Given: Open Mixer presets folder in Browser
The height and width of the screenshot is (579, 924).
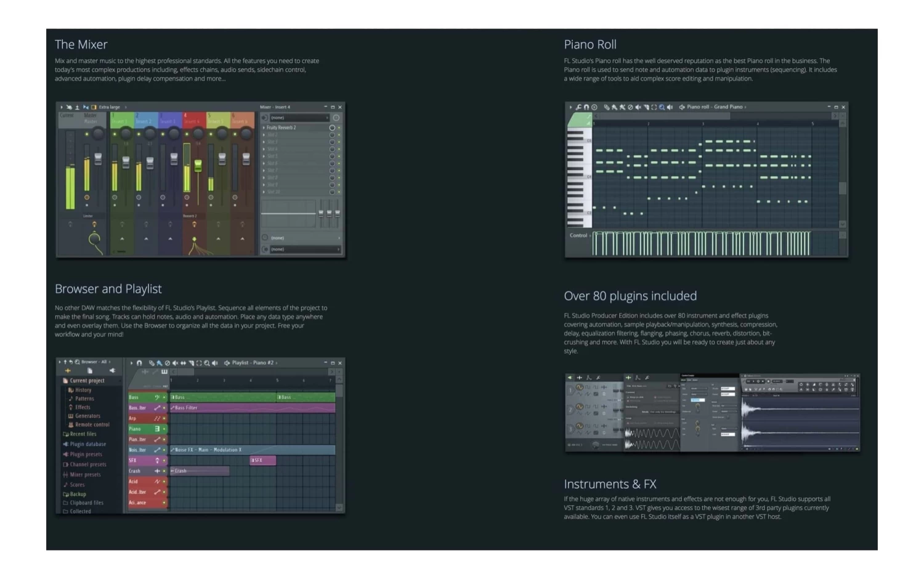Looking at the screenshot, I should tap(85, 474).
